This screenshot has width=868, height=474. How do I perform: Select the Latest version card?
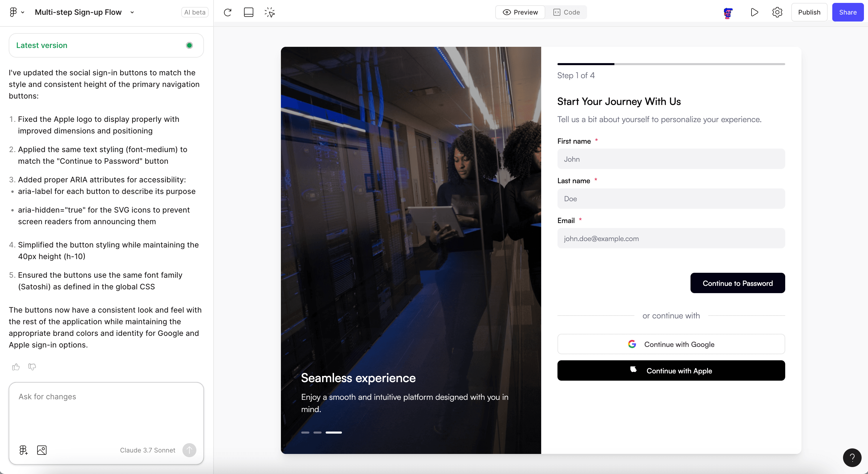106,45
